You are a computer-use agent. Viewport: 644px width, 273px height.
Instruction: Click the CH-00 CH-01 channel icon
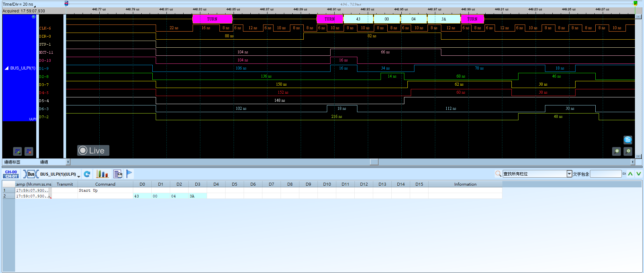coord(11,174)
